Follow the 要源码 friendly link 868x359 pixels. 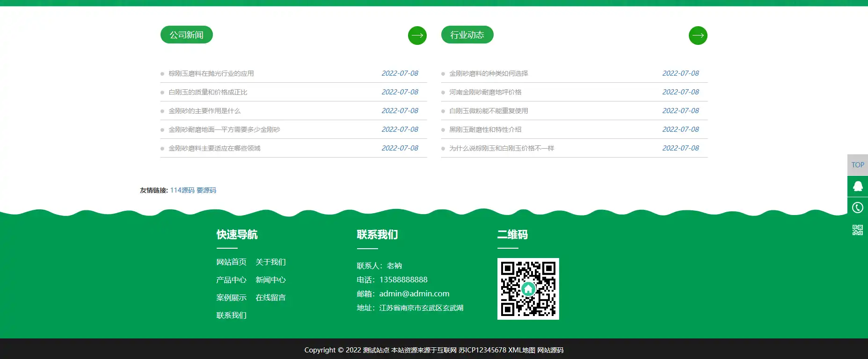(x=206, y=190)
